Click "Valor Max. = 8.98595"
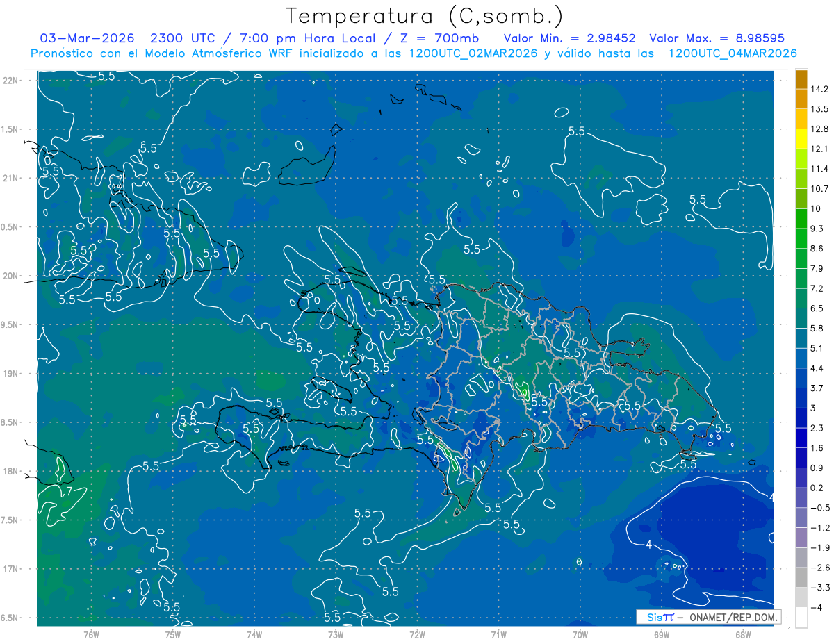Image resolution: width=834 pixels, height=644 pixels. [x=717, y=38]
